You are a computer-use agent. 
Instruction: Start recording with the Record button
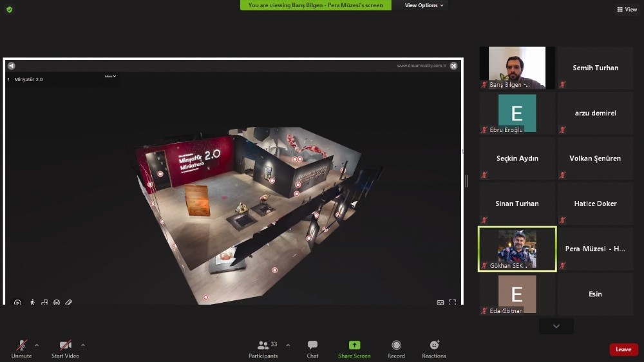point(396,348)
